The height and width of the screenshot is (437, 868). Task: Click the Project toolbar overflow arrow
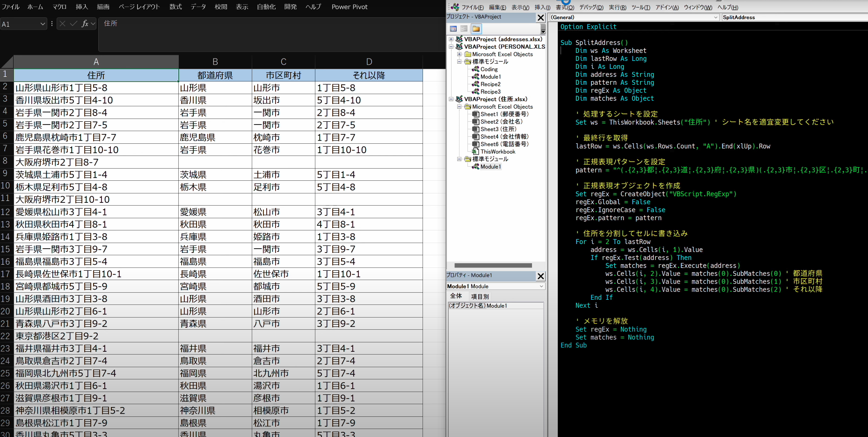coord(543,29)
